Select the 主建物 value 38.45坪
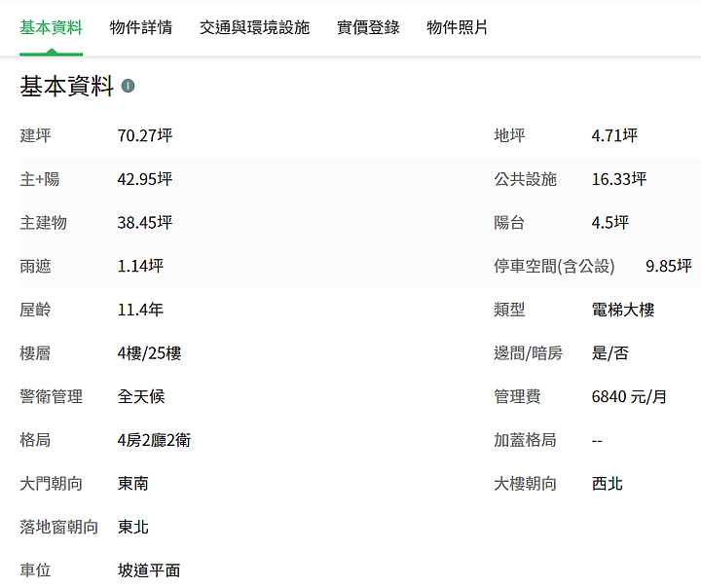Viewport: 701px width, 588px height. pyautogui.click(x=145, y=222)
